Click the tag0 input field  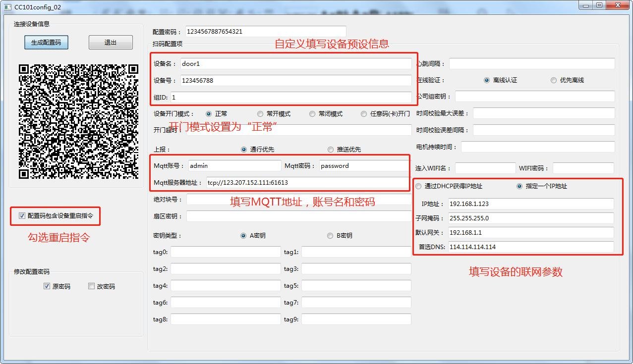226,252
